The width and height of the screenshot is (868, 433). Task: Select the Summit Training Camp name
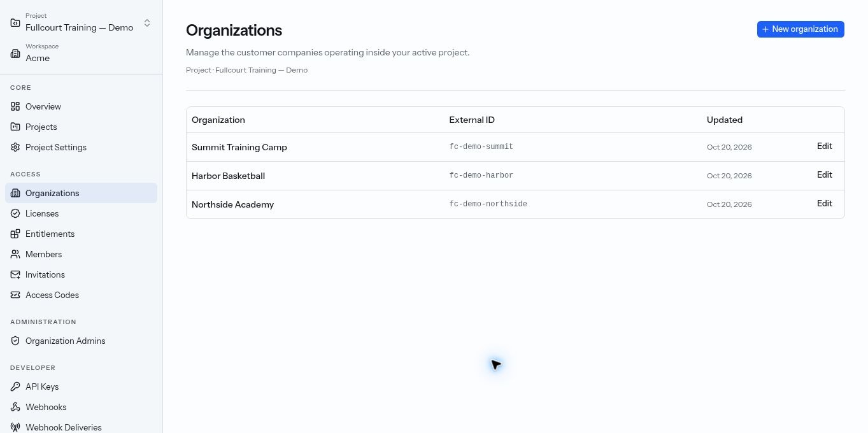[239, 147]
